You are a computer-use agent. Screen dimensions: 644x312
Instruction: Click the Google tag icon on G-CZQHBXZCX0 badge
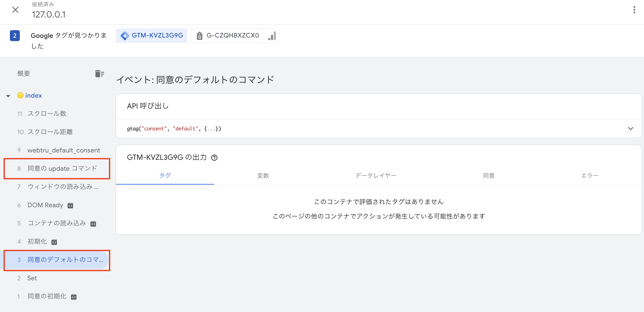coord(200,36)
